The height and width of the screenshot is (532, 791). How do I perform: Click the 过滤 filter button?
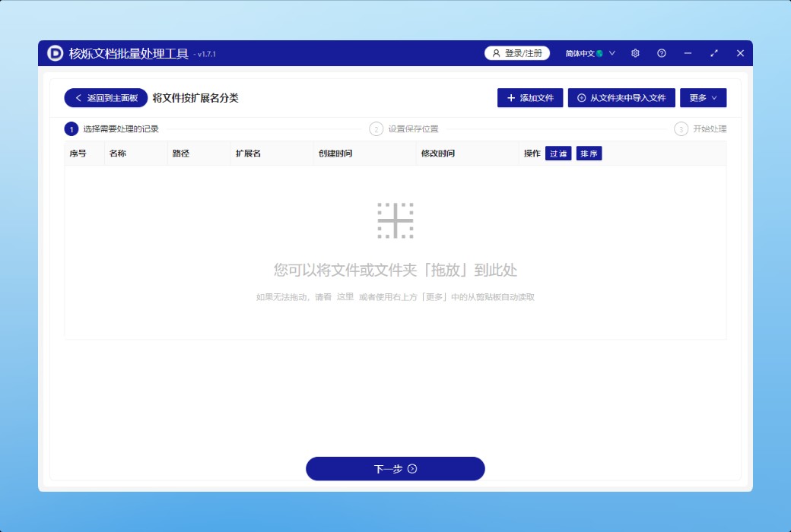point(558,154)
